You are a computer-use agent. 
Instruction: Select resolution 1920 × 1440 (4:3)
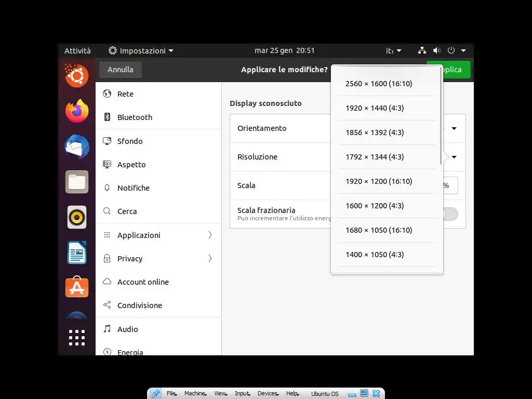tap(387, 108)
